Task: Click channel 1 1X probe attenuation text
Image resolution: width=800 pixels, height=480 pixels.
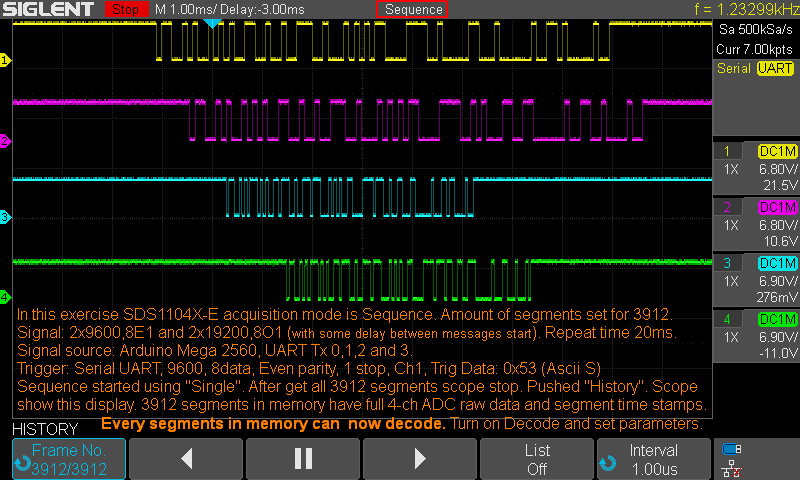Action: (x=731, y=169)
